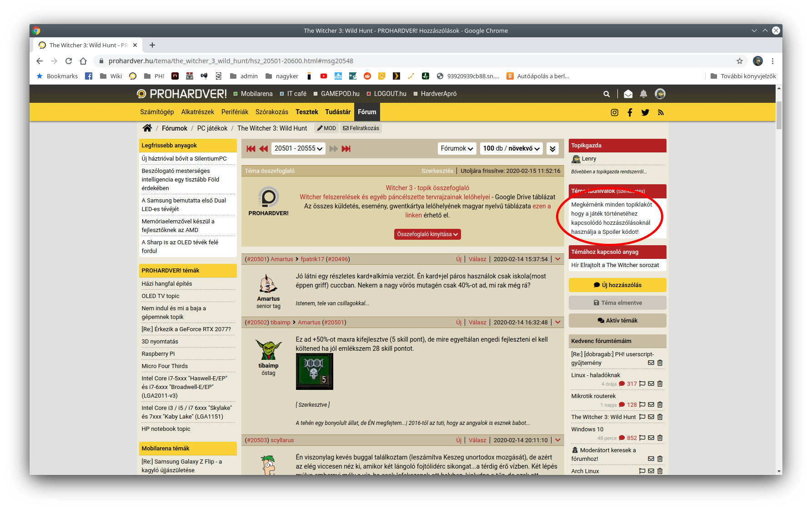
Task: Open the Szórakozás menu item
Action: [x=272, y=112]
